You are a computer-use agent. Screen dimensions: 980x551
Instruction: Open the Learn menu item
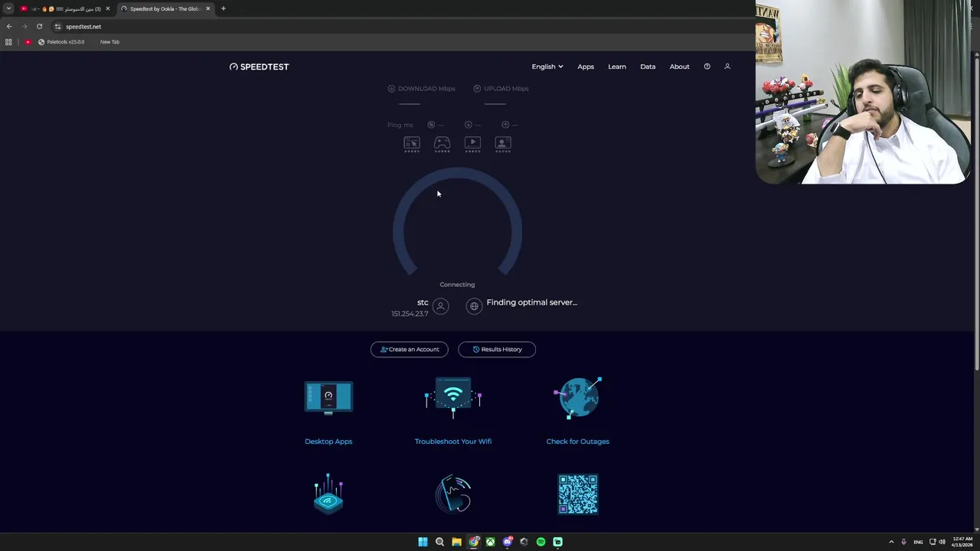point(617,67)
